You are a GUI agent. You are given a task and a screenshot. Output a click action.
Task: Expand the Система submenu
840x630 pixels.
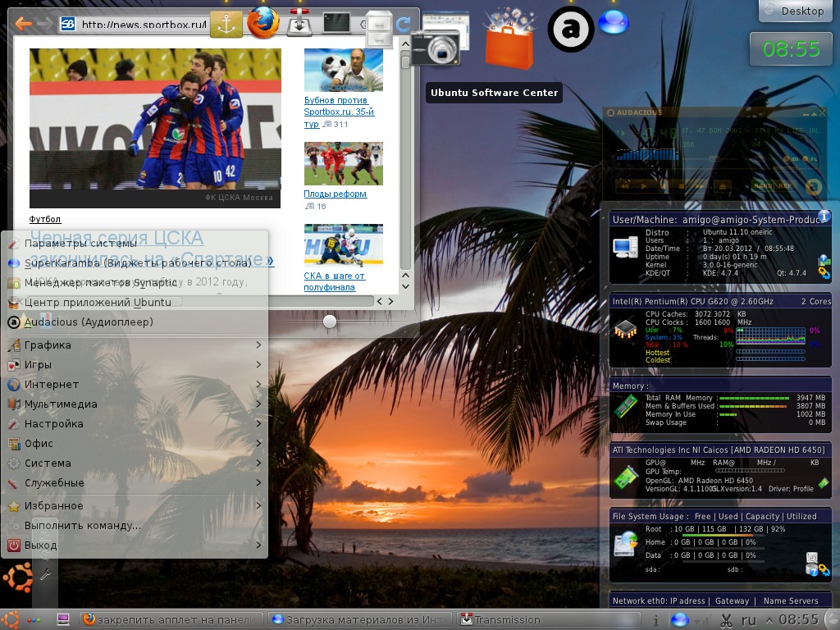tap(134, 463)
